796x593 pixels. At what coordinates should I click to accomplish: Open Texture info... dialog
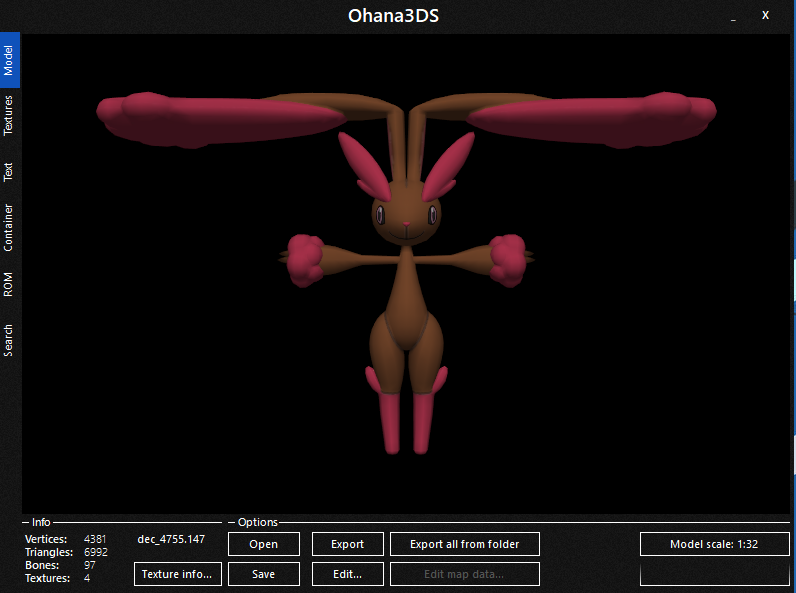(178, 574)
